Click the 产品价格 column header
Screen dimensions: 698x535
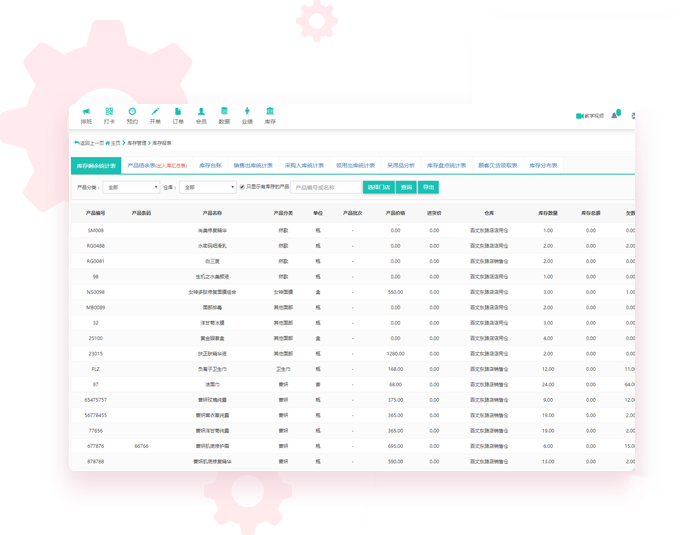coord(395,213)
